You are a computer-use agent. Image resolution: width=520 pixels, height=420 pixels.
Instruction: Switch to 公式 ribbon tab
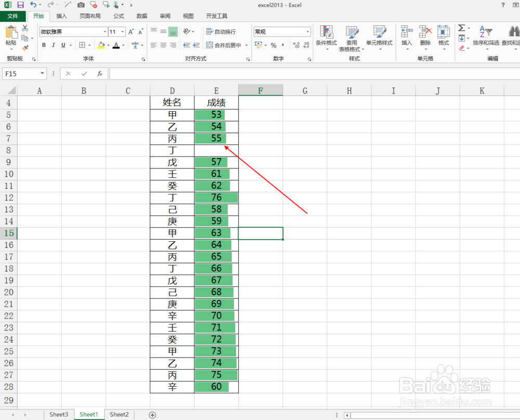(119, 16)
